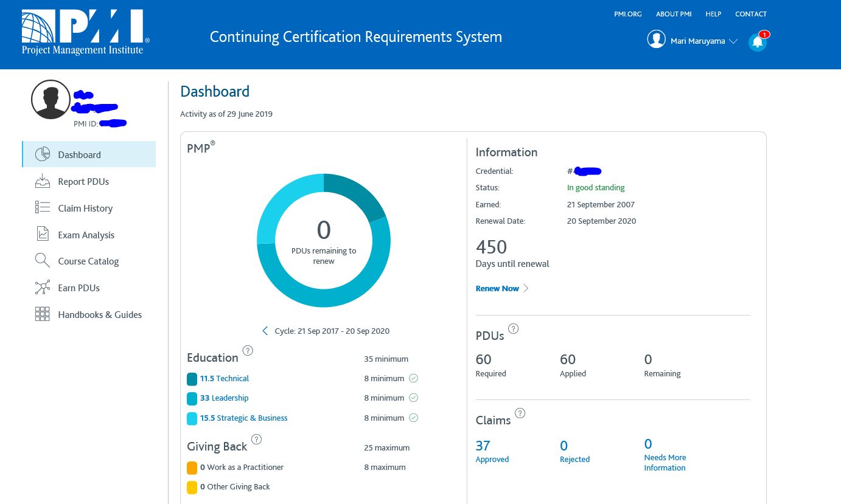Click the Renew Now link
This screenshot has height=504, width=841.
pos(497,288)
